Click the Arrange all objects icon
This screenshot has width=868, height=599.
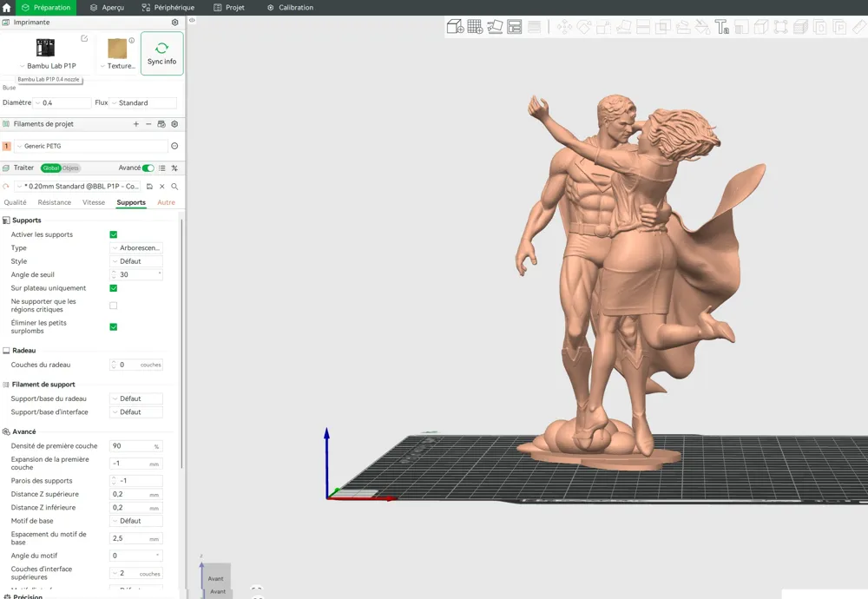pos(514,27)
